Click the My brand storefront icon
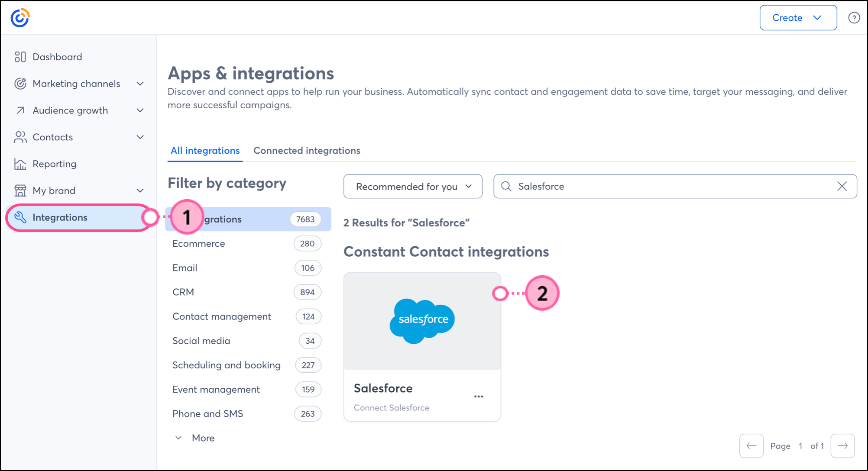Viewport: 868px width, 471px height. point(20,190)
